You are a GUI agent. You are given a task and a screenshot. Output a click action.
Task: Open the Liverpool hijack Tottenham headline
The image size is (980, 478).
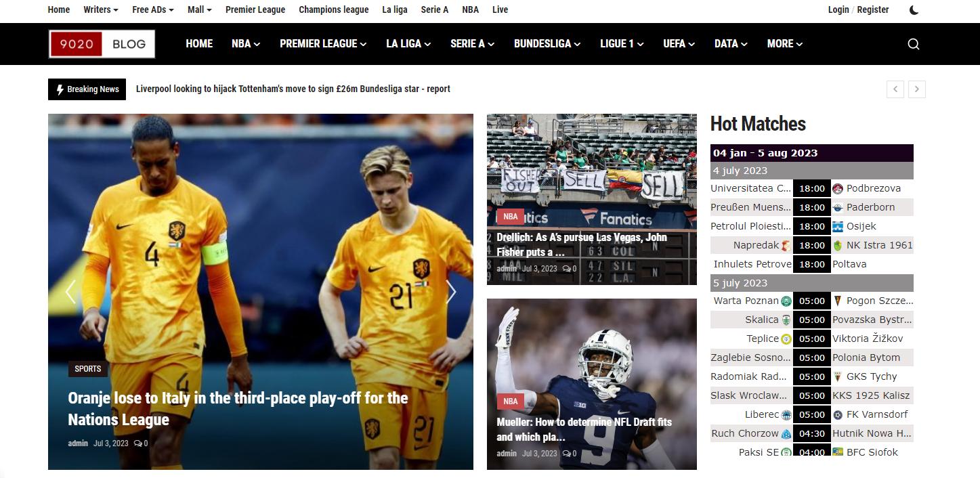coord(293,89)
